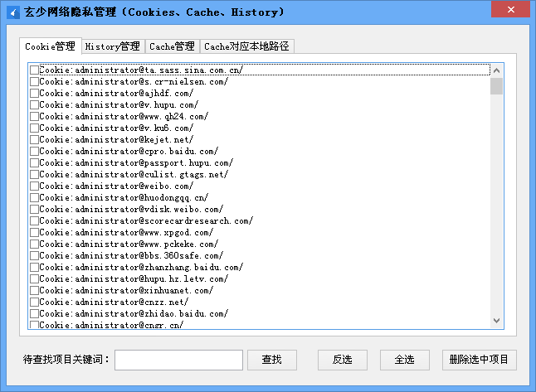The height and width of the screenshot is (392, 536).
Task: Select the text Cookie:administrator@bbs.360safe.com/
Action: tap(131, 256)
